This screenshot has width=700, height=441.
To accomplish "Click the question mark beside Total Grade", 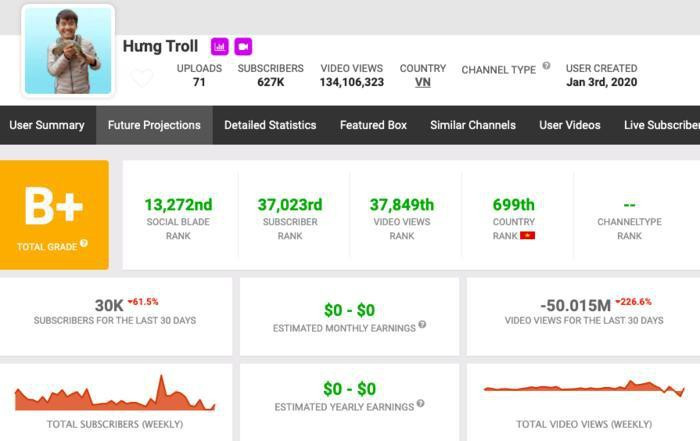I will 84,243.
